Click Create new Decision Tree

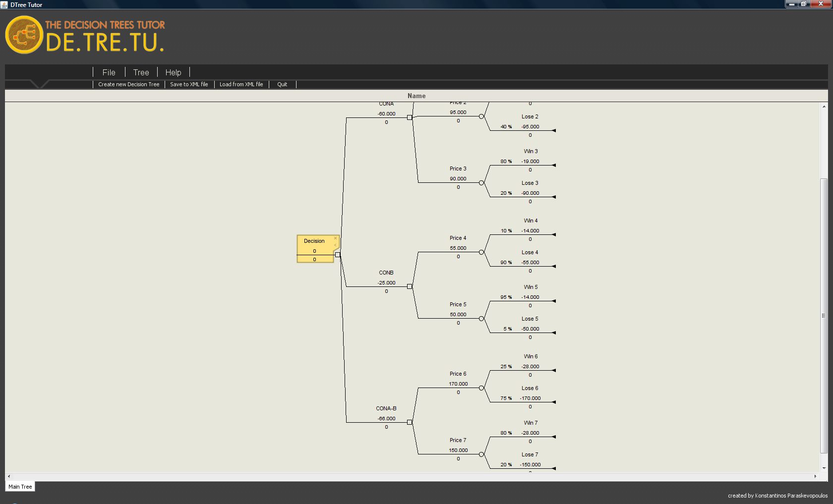[128, 84]
